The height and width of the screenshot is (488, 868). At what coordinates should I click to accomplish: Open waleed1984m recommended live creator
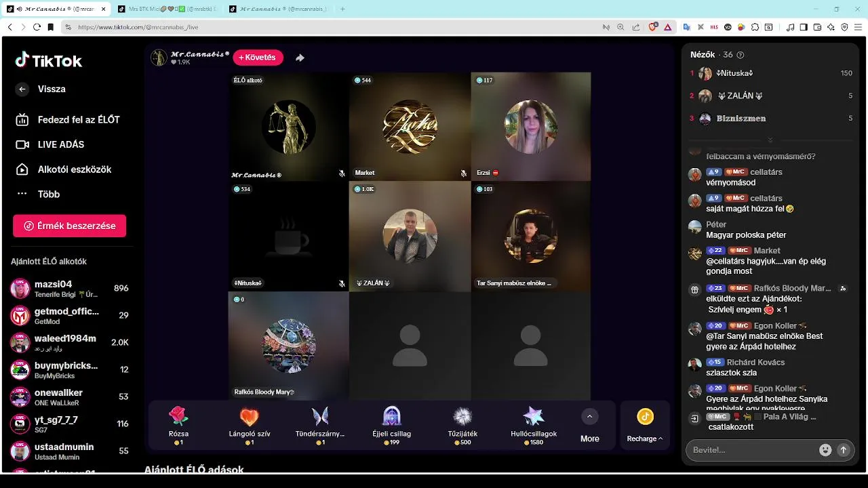[69, 342]
